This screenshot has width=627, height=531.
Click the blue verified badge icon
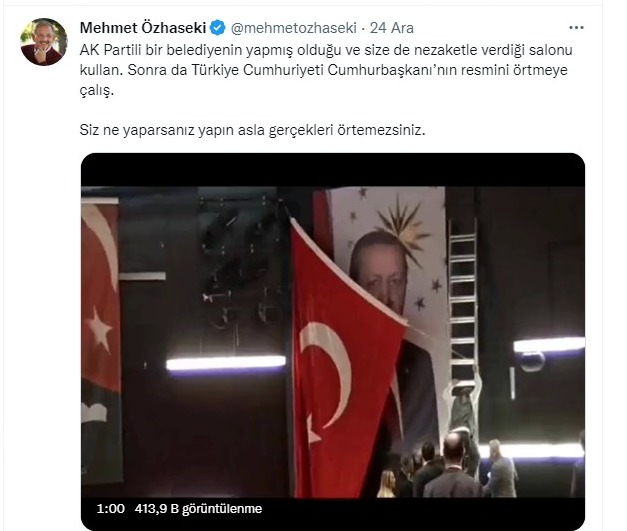[218, 28]
